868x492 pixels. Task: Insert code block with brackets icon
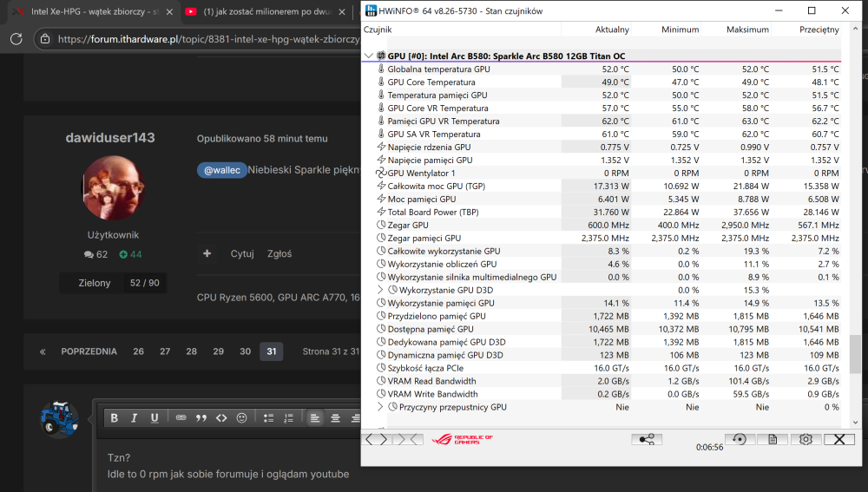[221, 418]
